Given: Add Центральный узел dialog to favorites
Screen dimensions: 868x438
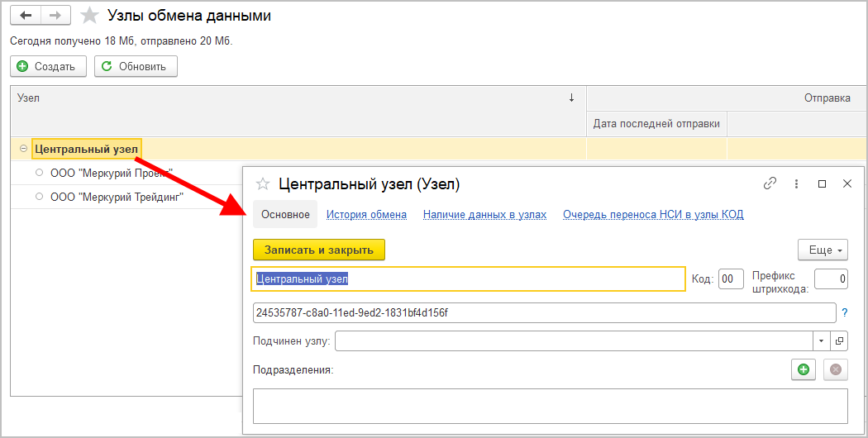Looking at the screenshot, I should point(264,183).
